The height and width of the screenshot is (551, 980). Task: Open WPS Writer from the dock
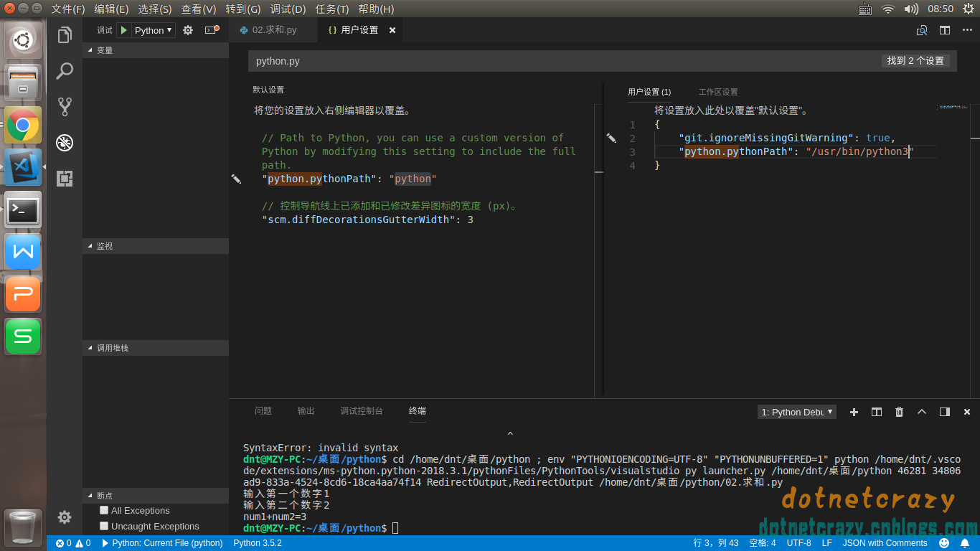click(x=23, y=252)
